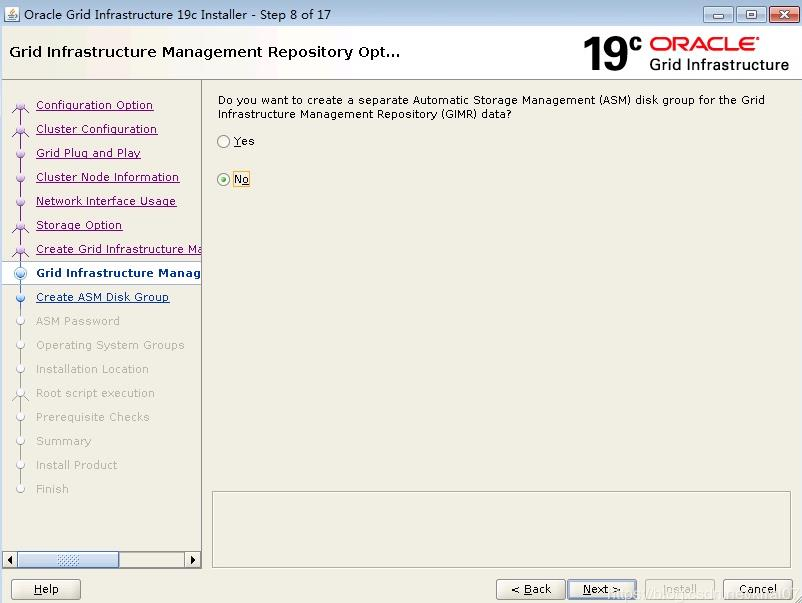The image size is (802, 603).
Task: Open Create Grid Infrastructure Ma... step
Action: 119,249
